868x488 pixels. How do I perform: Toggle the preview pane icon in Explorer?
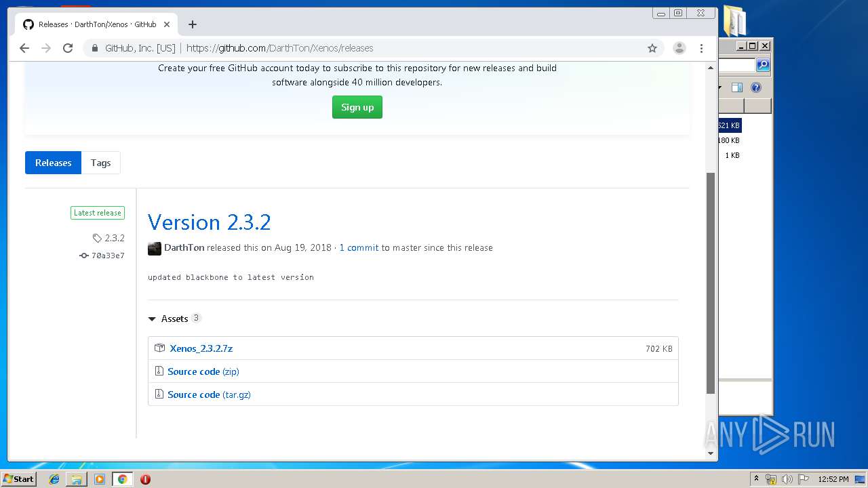click(737, 87)
